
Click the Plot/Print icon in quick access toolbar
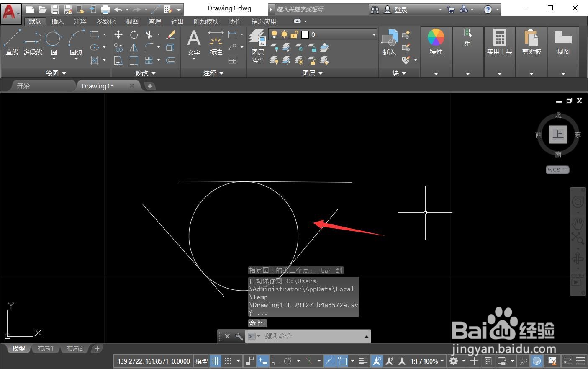click(105, 9)
